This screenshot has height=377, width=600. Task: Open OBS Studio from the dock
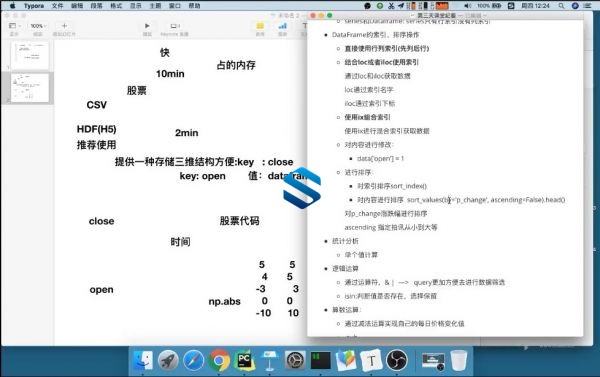[397, 360]
